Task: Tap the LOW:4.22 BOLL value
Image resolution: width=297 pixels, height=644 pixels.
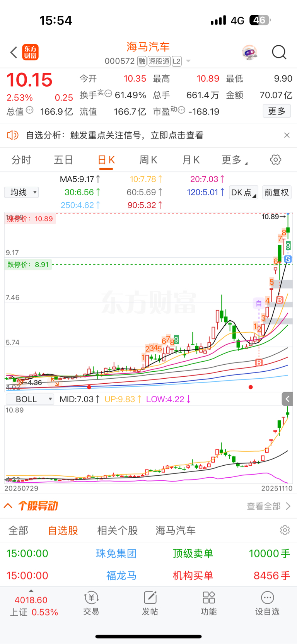Action: click(x=169, y=399)
